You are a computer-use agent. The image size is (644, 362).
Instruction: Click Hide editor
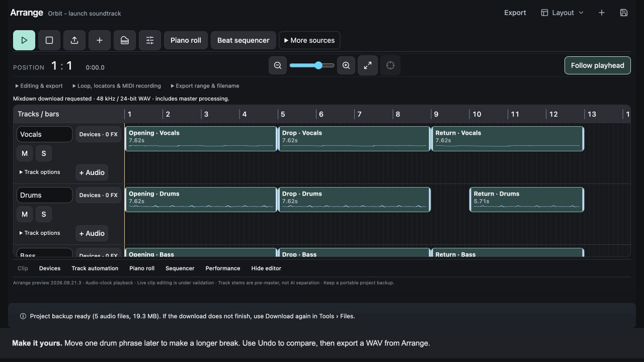[266, 268]
